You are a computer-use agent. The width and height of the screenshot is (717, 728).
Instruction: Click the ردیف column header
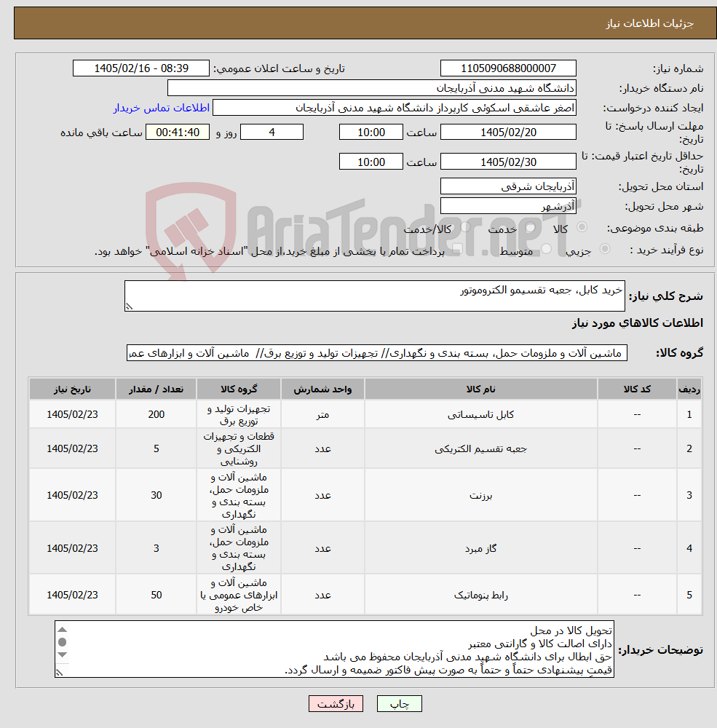(x=689, y=389)
